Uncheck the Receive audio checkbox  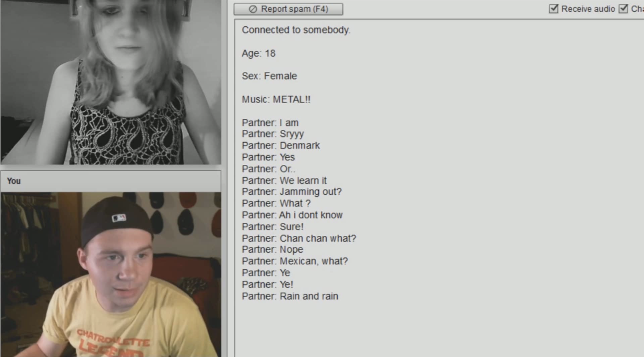(x=553, y=9)
